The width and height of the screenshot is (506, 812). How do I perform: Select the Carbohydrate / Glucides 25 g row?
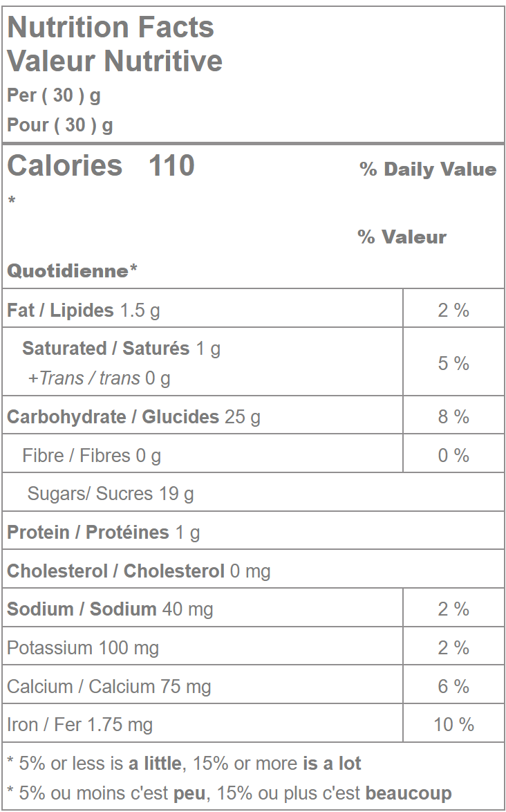(133, 417)
